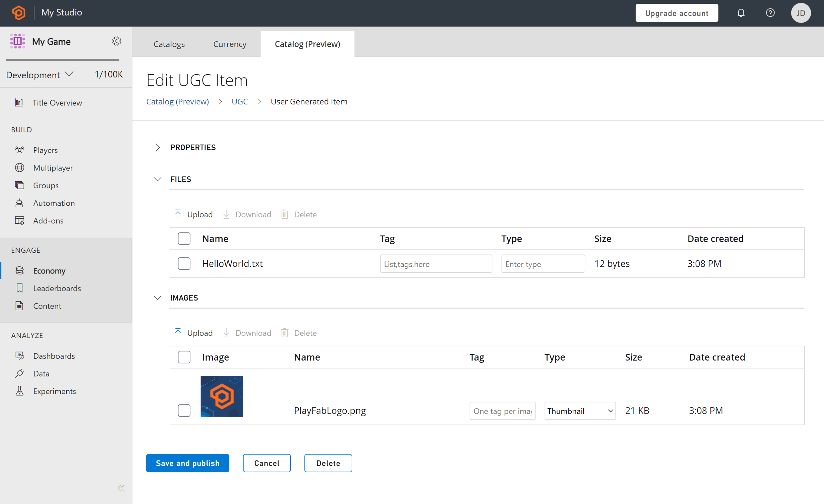The width and height of the screenshot is (824, 504).
Task: Click the Multiplayer sidebar icon
Action: pos(20,168)
